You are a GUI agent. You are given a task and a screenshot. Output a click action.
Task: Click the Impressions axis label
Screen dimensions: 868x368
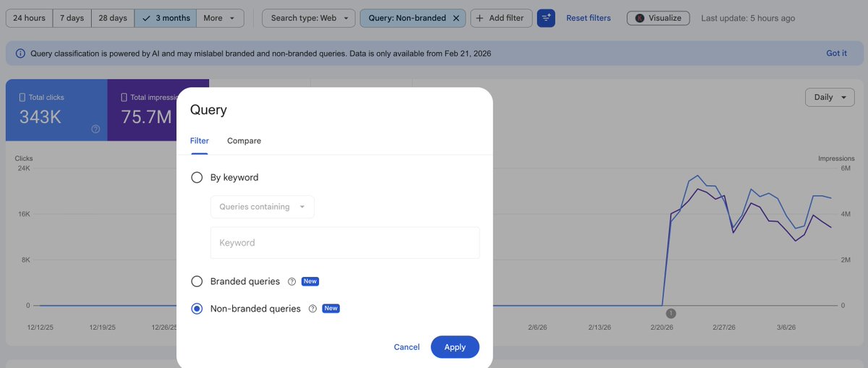[x=836, y=158]
